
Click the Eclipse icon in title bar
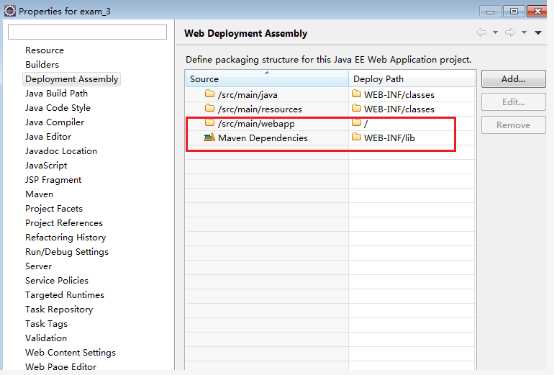pyautogui.click(x=10, y=11)
